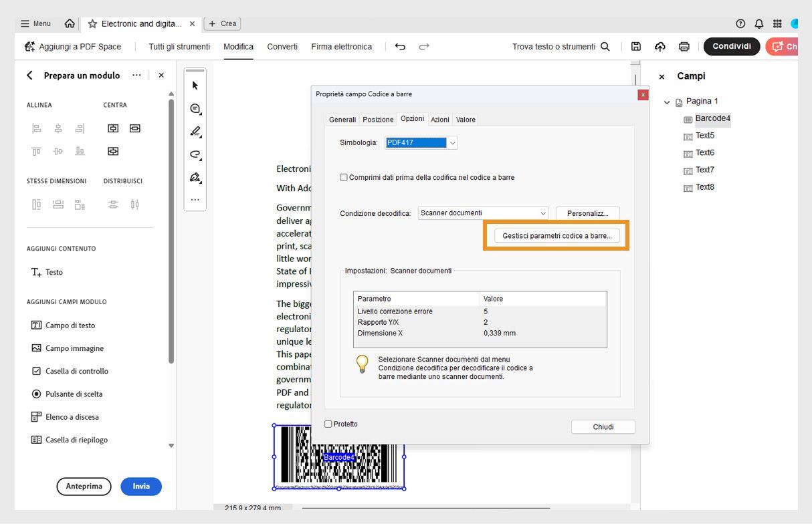Select Text6 in the Campi panel

[x=706, y=152]
